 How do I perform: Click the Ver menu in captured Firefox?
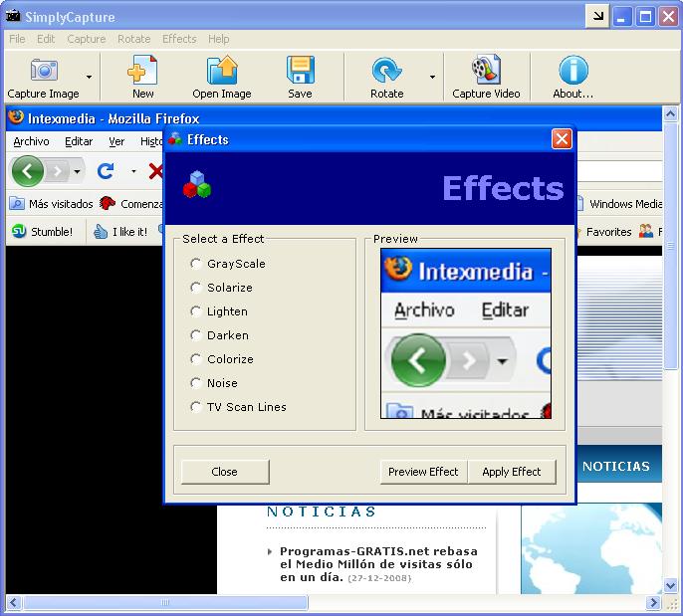coord(116,141)
